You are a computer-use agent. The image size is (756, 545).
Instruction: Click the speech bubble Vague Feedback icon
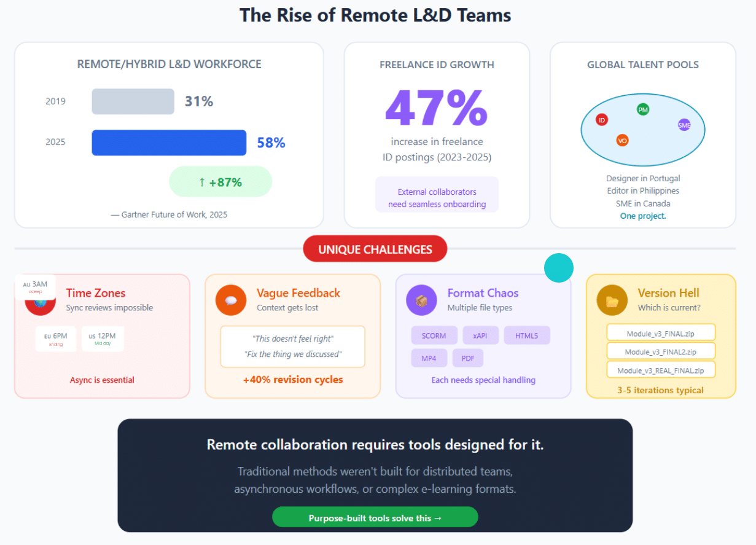pos(231,300)
